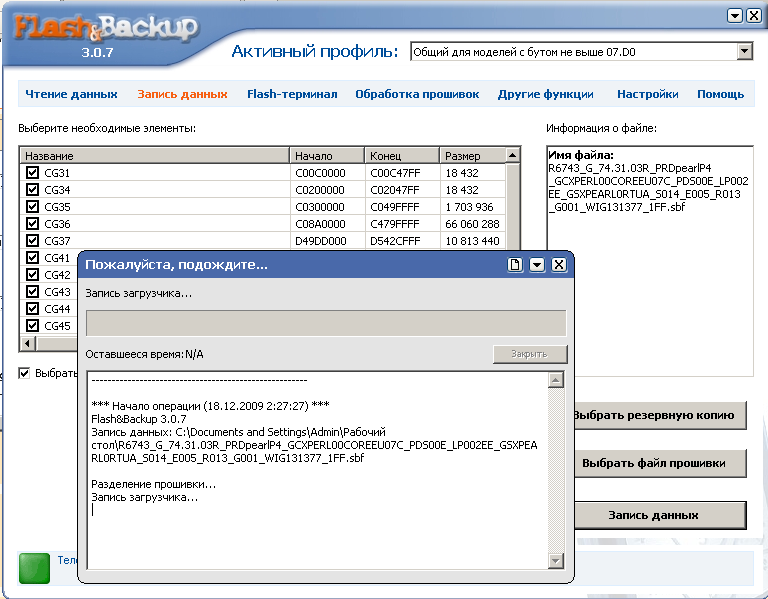
Task: Sort by the 'Название' column header
Action: 155,156
